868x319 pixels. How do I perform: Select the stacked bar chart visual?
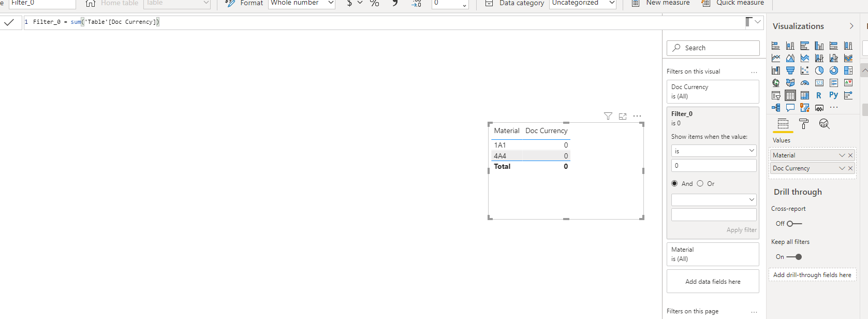(x=775, y=46)
